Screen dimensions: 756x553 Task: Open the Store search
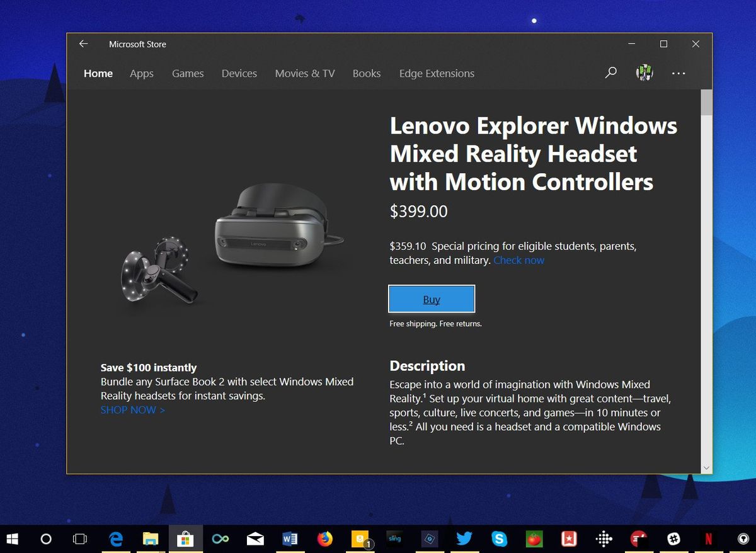610,73
